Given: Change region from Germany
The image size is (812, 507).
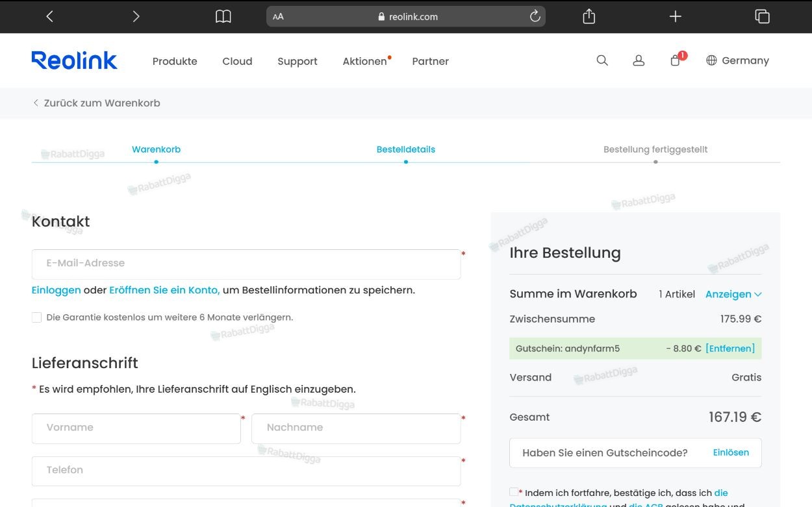Looking at the screenshot, I should click(745, 60).
